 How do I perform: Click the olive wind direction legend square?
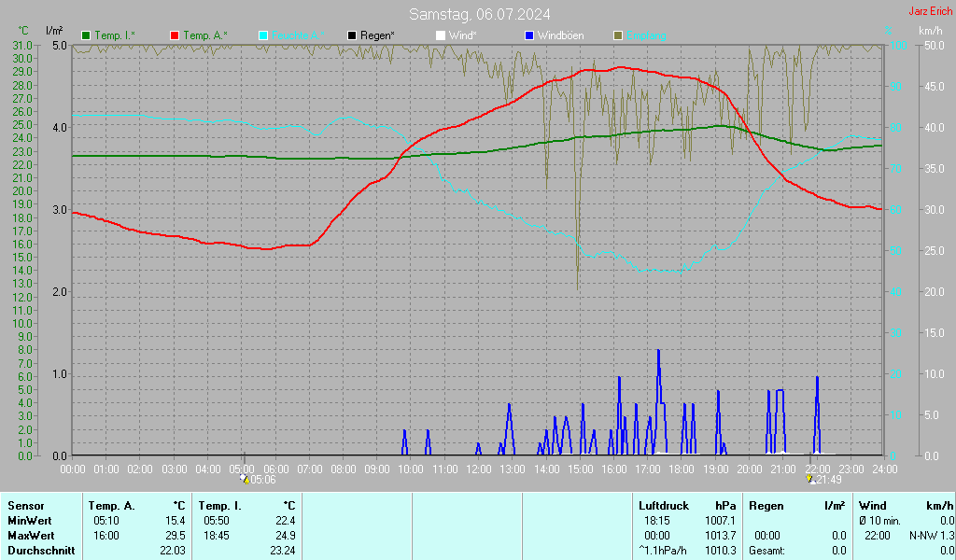point(617,35)
